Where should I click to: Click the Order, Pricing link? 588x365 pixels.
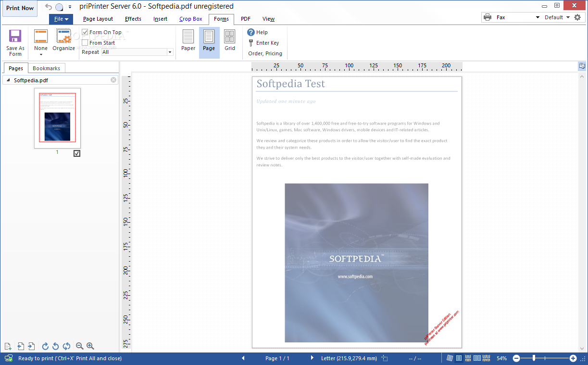(x=265, y=53)
